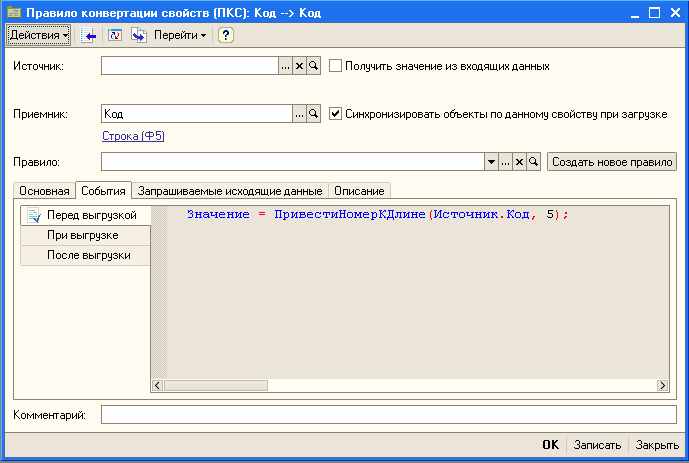Open the Приемник value with magnifier icon
The width and height of the screenshot is (689, 463).
pyautogui.click(x=313, y=114)
